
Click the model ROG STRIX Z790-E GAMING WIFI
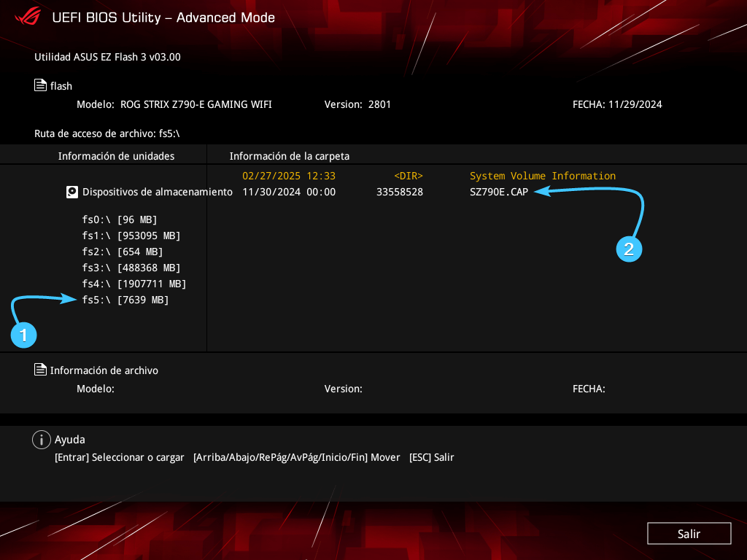(x=196, y=104)
